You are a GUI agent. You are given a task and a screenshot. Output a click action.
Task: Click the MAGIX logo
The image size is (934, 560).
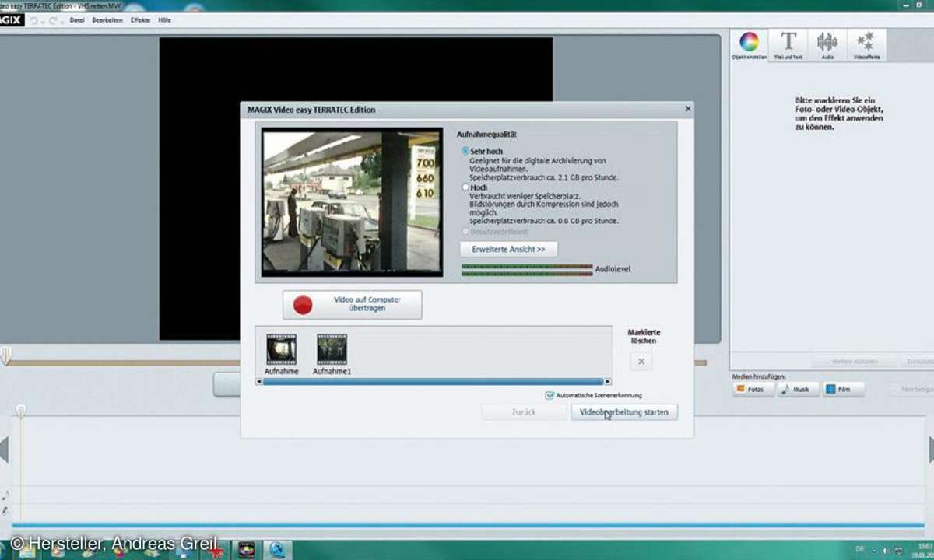coord(11,19)
